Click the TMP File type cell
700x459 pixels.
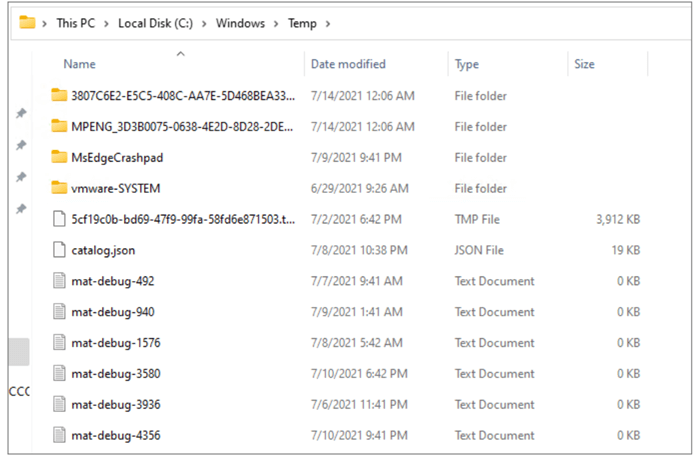pyautogui.click(x=477, y=219)
